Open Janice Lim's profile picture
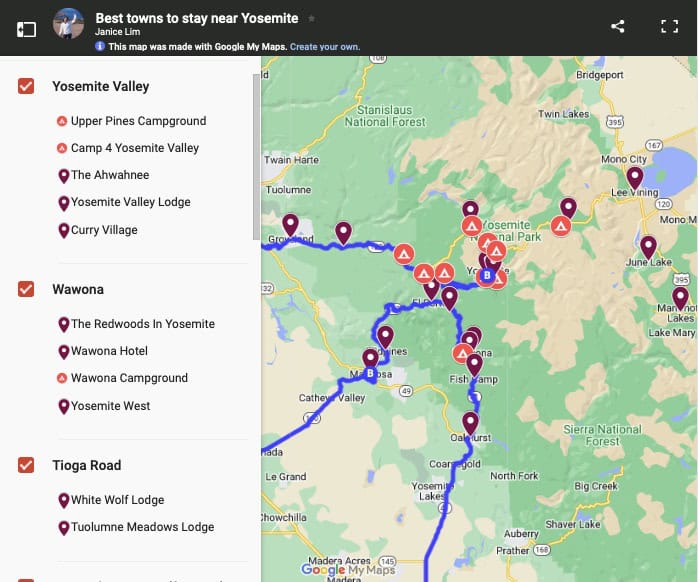The image size is (698, 582). click(x=68, y=23)
